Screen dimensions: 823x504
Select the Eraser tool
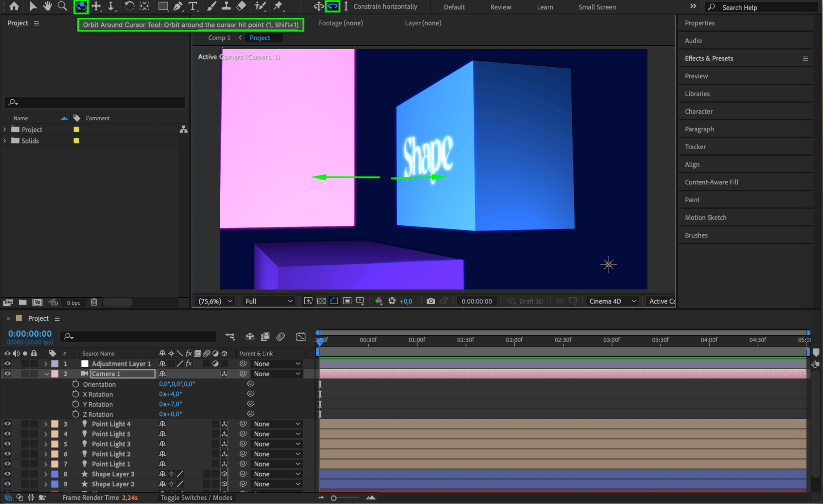pyautogui.click(x=242, y=6)
